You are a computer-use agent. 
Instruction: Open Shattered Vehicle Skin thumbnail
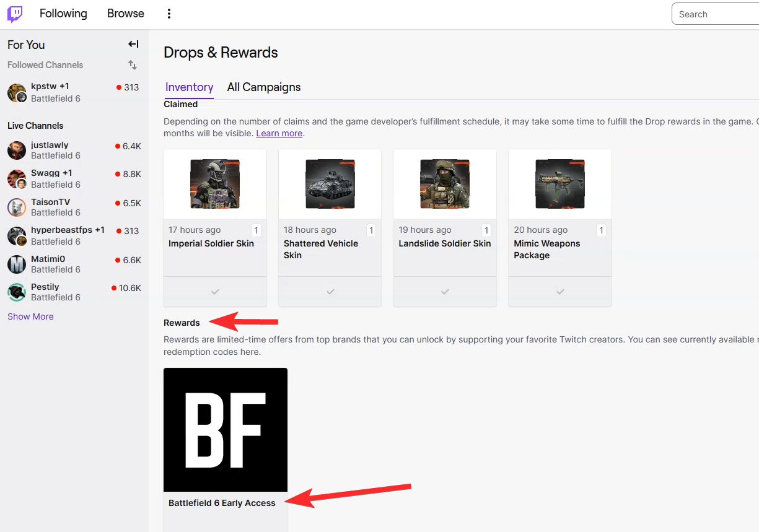[x=330, y=184]
